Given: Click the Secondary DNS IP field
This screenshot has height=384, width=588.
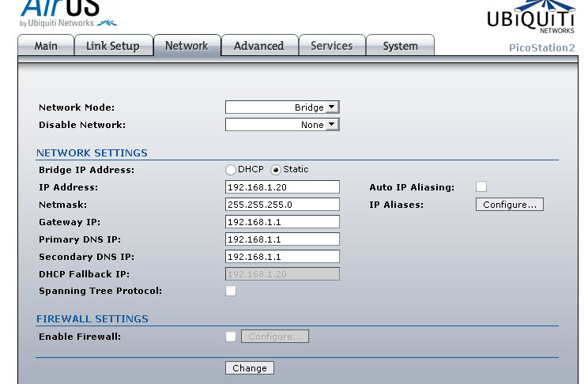Looking at the screenshot, I should click(x=282, y=257).
